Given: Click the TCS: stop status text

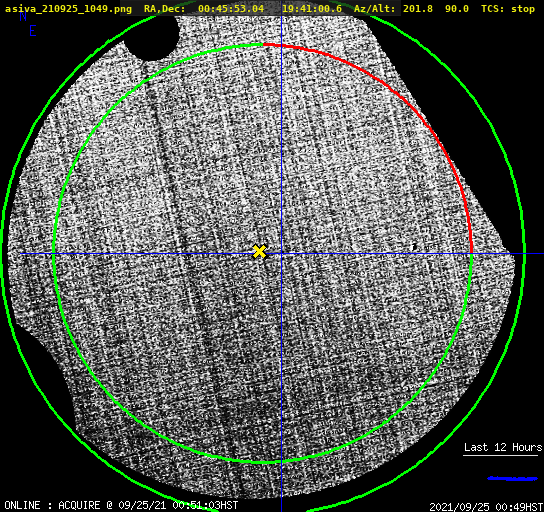Looking at the screenshot, I should pyautogui.click(x=508, y=9).
